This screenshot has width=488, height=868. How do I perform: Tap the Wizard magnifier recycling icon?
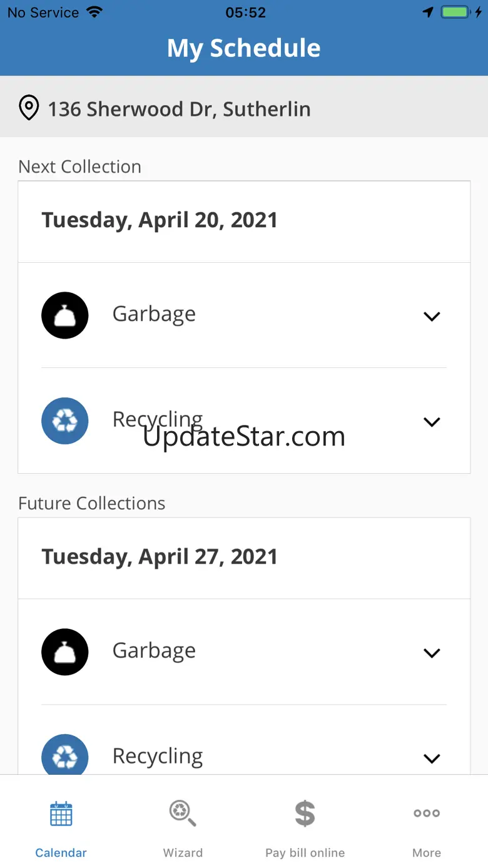click(x=182, y=814)
